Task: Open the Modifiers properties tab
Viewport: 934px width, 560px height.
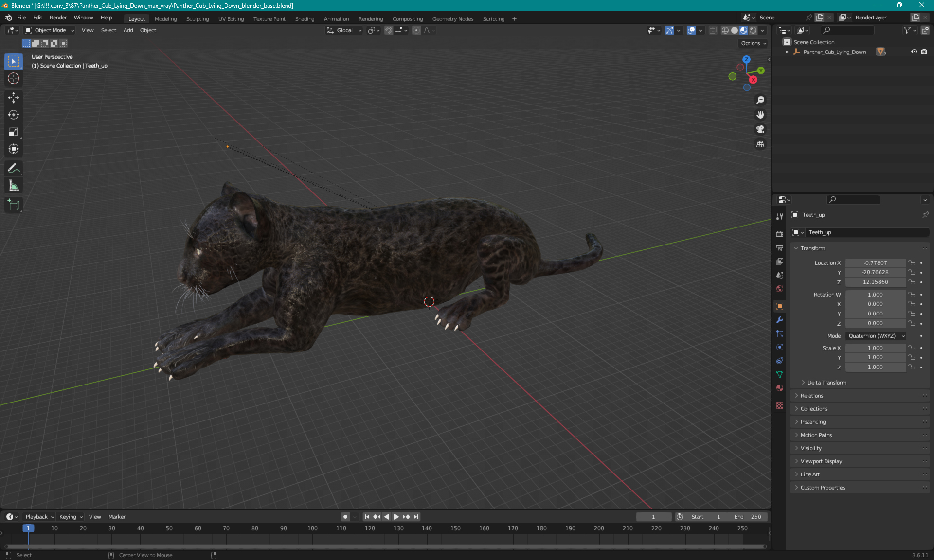Action: tap(780, 320)
